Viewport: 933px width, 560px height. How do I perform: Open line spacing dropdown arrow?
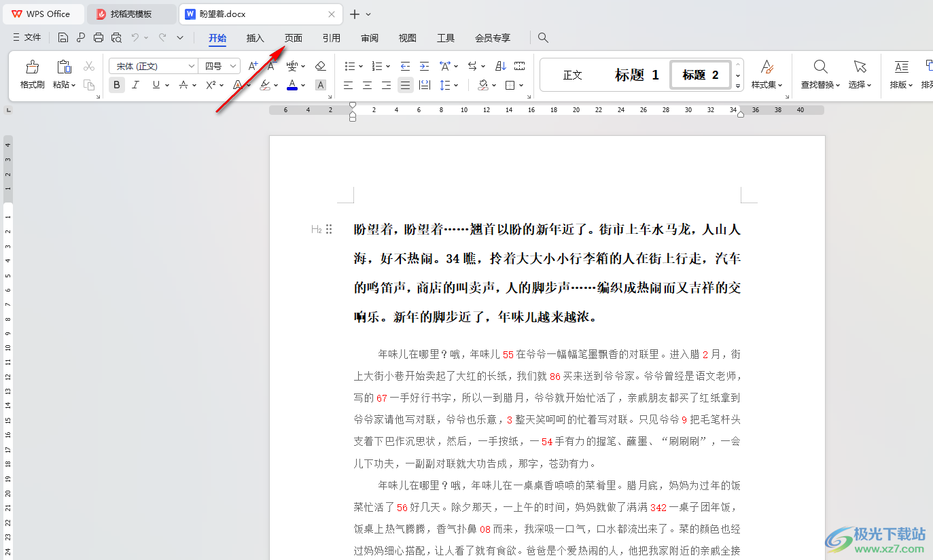(x=457, y=86)
